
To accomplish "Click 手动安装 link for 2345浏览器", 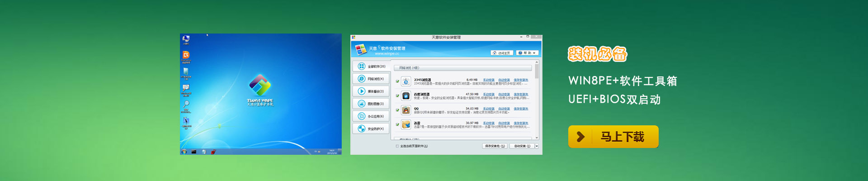I will (x=489, y=80).
